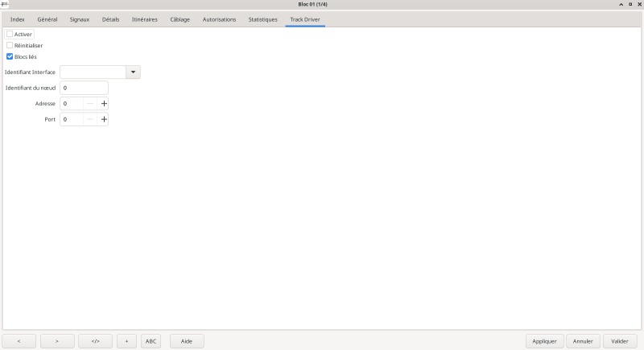Decrease Port value with minus button
This screenshot has width=644, height=350.
tap(90, 120)
